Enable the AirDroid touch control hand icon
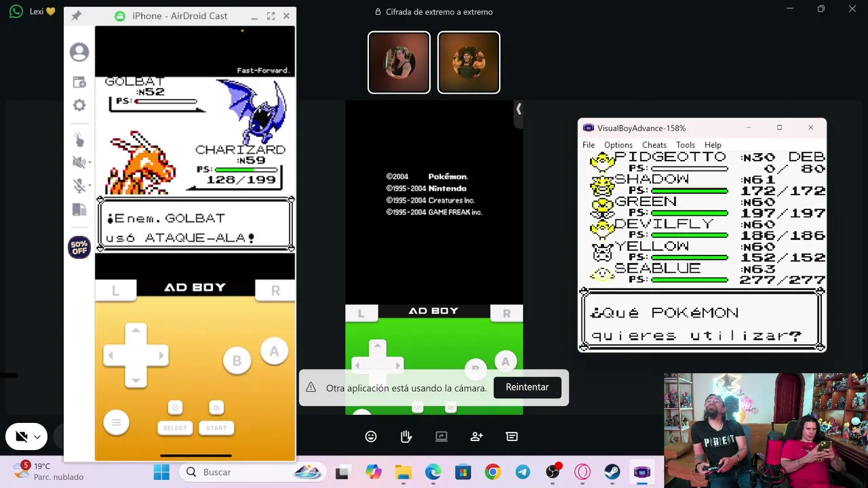This screenshot has width=868, height=488. pyautogui.click(x=79, y=140)
